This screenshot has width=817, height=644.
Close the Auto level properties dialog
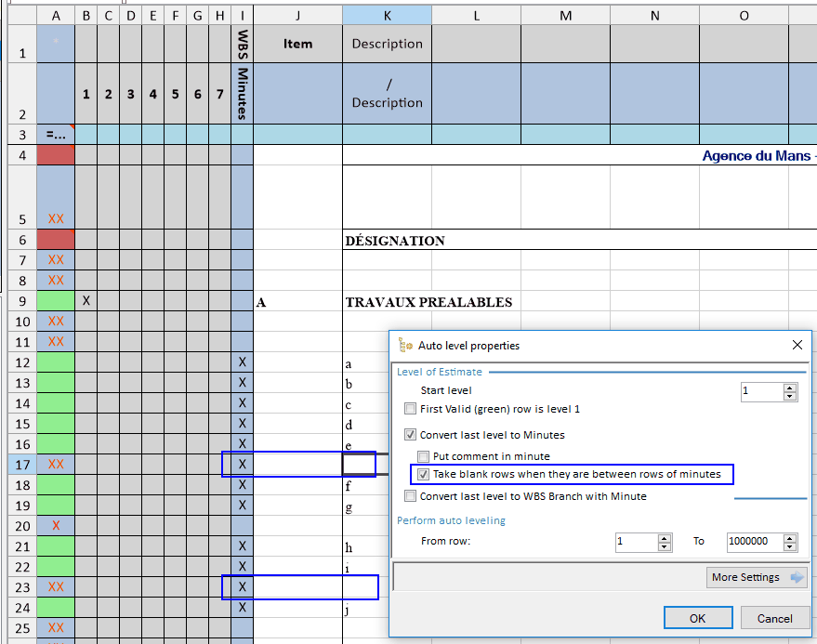[797, 346]
